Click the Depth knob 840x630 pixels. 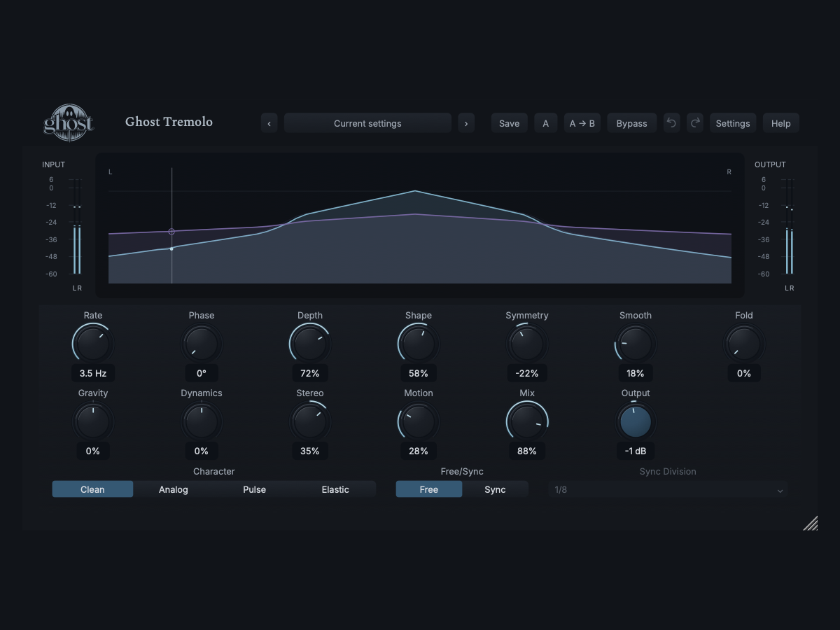coord(310,344)
